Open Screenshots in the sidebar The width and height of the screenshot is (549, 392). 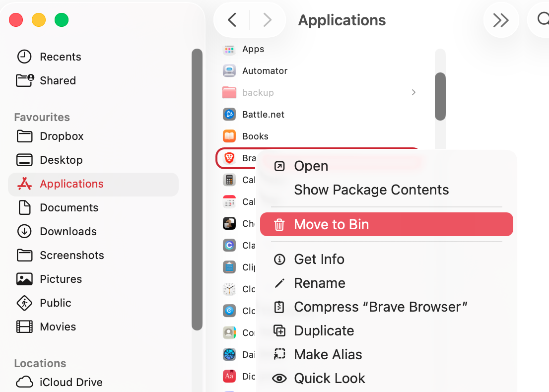94,255
